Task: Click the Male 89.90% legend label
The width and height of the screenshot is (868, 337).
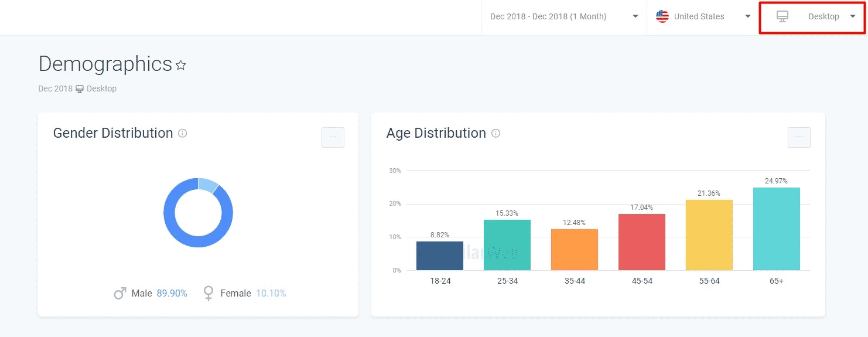Action: pyautogui.click(x=159, y=293)
